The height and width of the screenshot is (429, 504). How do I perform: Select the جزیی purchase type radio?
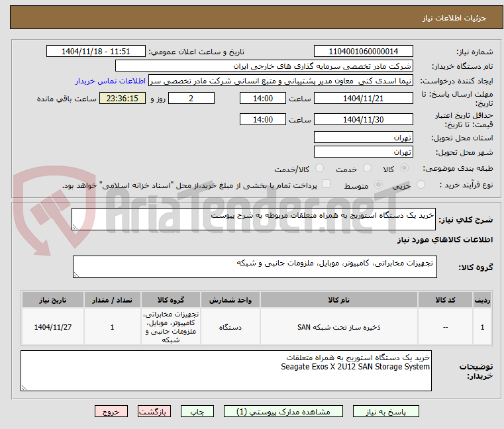point(421,185)
